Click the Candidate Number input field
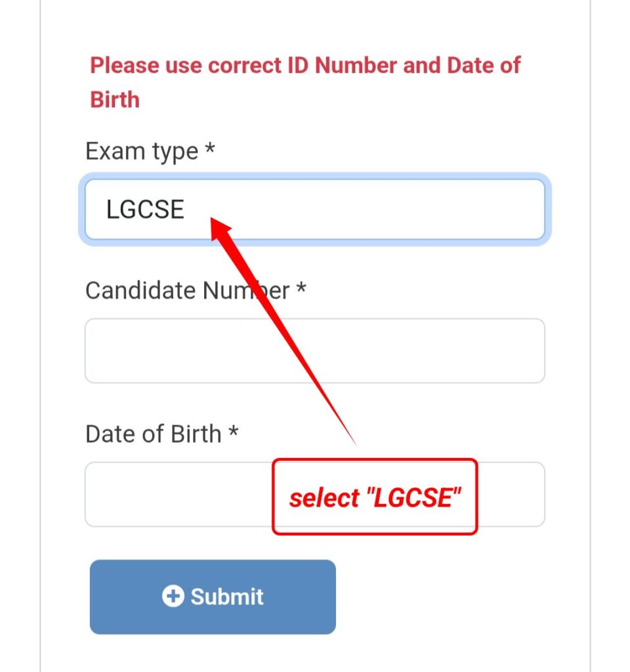630x672 pixels. pyautogui.click(x=315, y=350)
